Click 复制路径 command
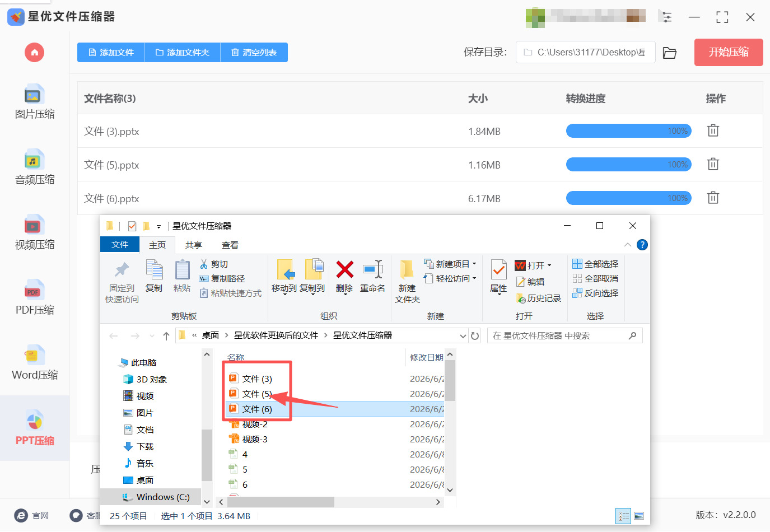Screen dimensions: 770x532 click(222, 279)
